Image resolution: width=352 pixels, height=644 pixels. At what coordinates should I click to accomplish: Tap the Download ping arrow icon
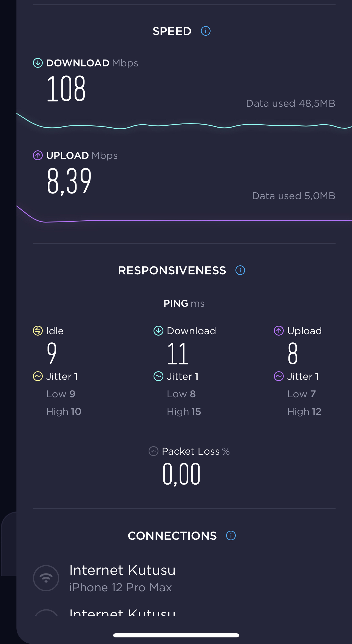click(158, 331)
